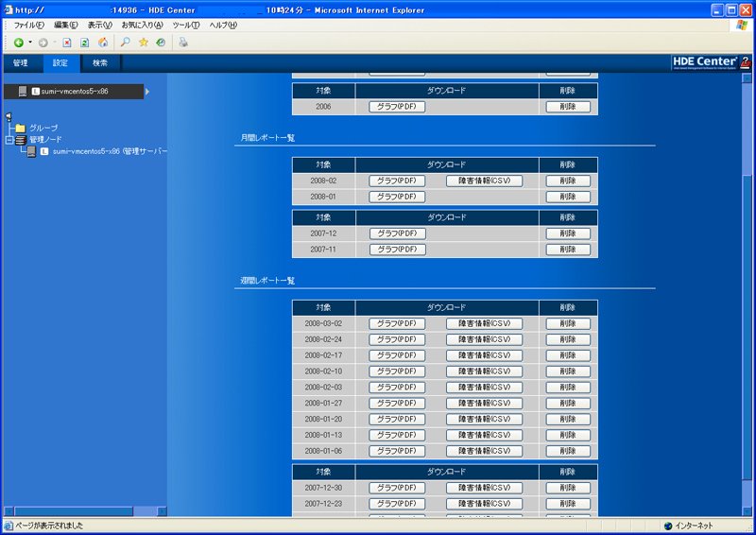The height and width of the screenshot is (535, 756).
Task: Click the HDE Center help icon
Action: (746, 62)
